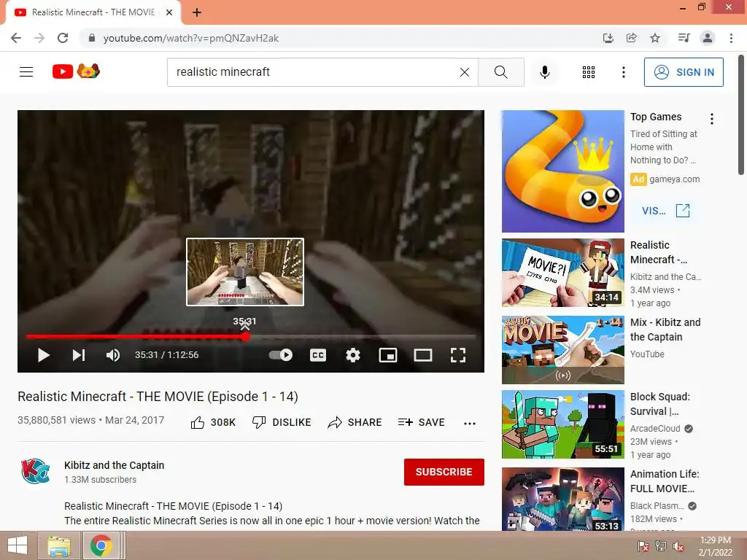Viewport: 747px width, 560px height.
Task: Open the YouTube guide hamburger menu
Action: (26, 72)
